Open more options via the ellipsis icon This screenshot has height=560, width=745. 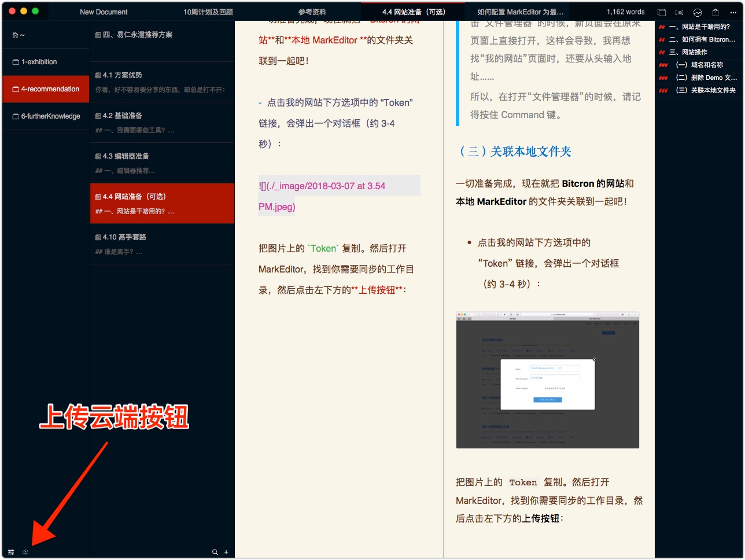733,12
